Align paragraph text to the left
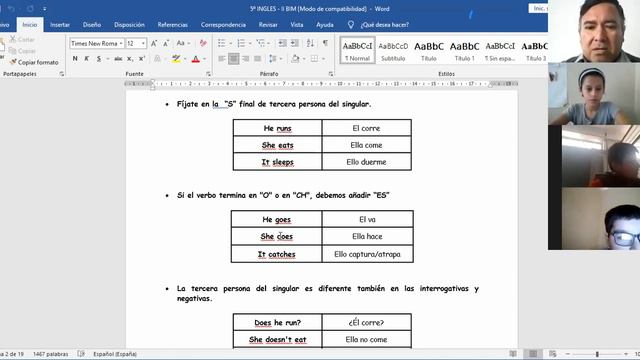 point(222,59)
